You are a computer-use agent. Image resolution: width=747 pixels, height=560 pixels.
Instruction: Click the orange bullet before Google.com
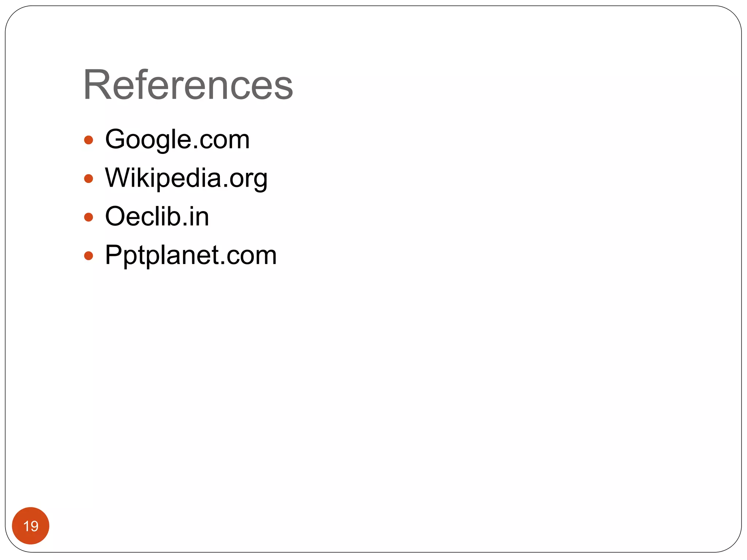coord(88,140)
